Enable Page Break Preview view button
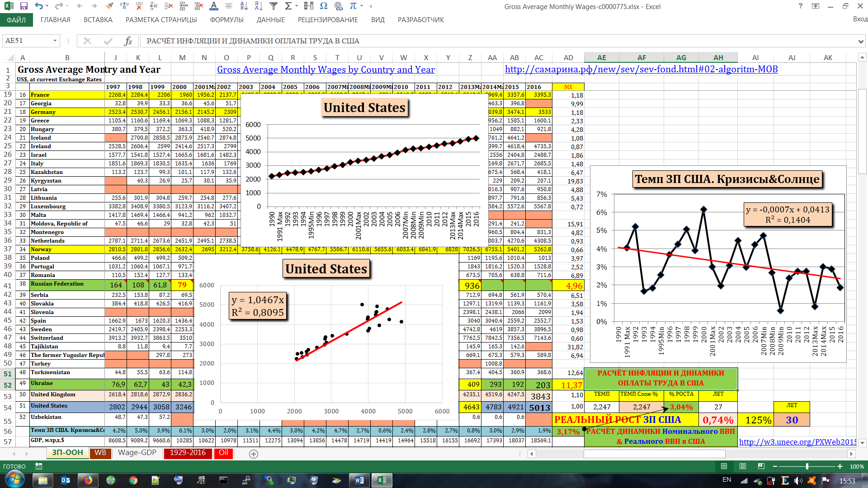This screenshot has height=488, width=868. tap(761, 466)
